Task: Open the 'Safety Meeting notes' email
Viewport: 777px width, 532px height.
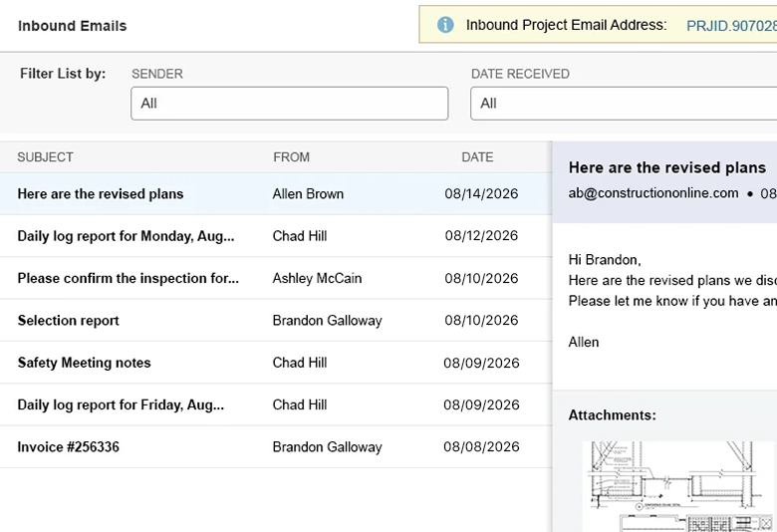Action: coord(276,363)
